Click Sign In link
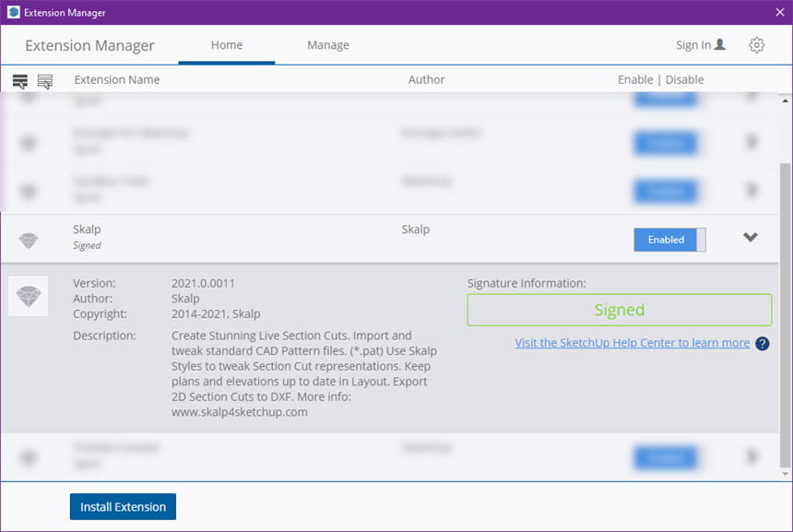 coord(701,45)
